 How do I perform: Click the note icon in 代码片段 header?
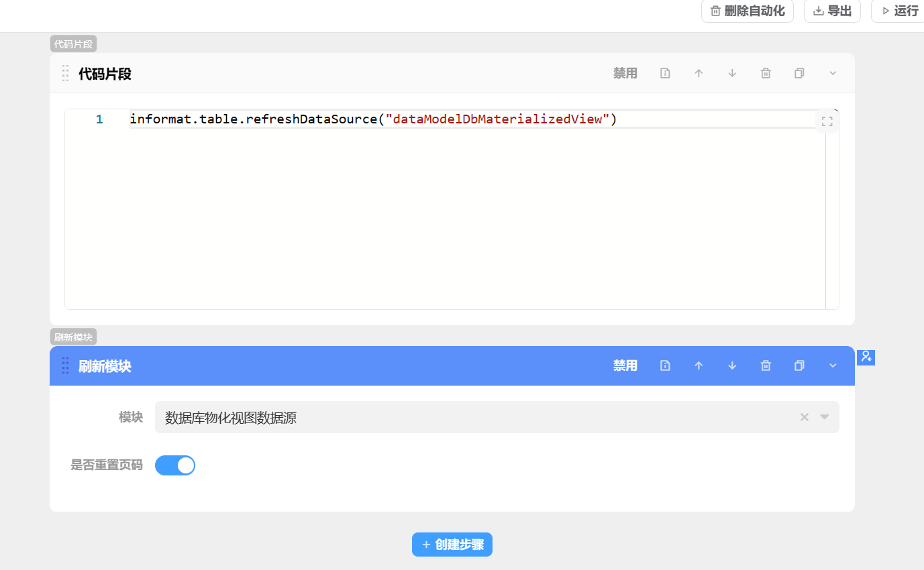pyautogui.click(x=665, y=74)
